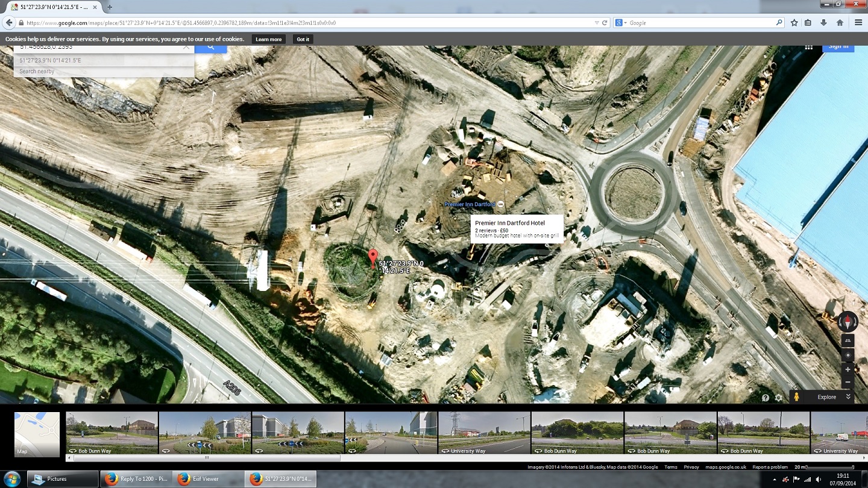Open the University Way thumbnail with the pylon
The height and width of the screenshot is (488, 868).
(485, 433)
